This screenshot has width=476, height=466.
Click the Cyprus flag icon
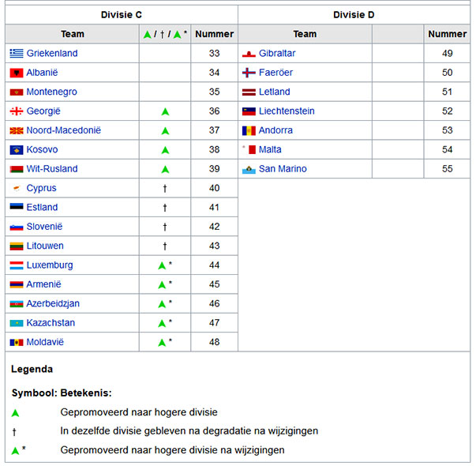[17, 188]
